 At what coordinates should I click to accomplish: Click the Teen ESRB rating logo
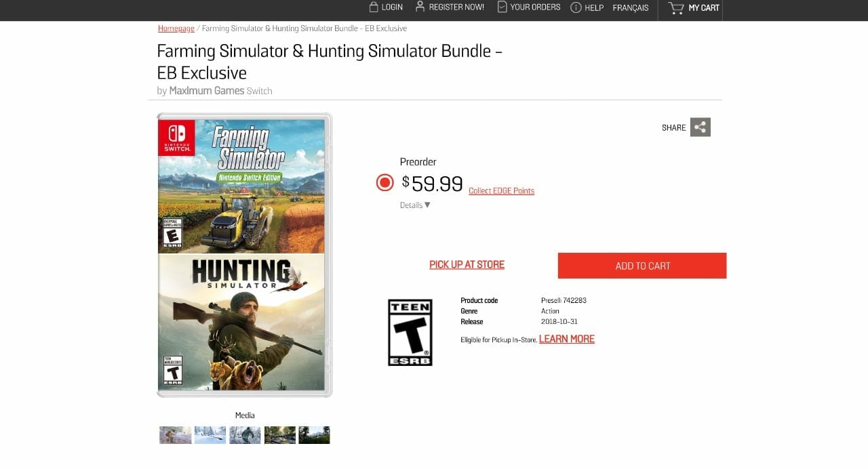(410, 332)
